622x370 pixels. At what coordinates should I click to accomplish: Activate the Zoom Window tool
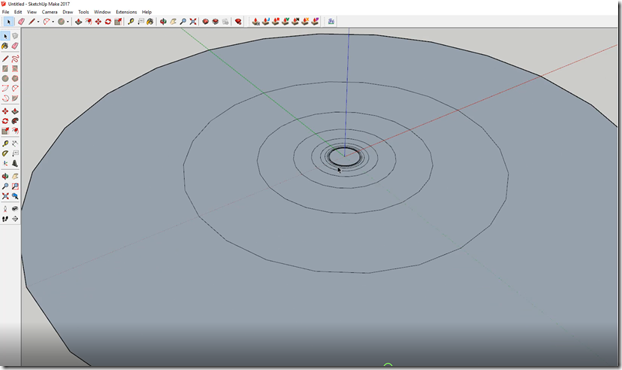[x=15, y=186]
